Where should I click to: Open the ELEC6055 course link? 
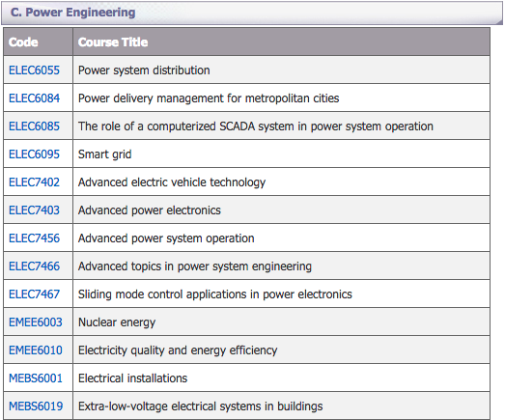pos(34,70)
